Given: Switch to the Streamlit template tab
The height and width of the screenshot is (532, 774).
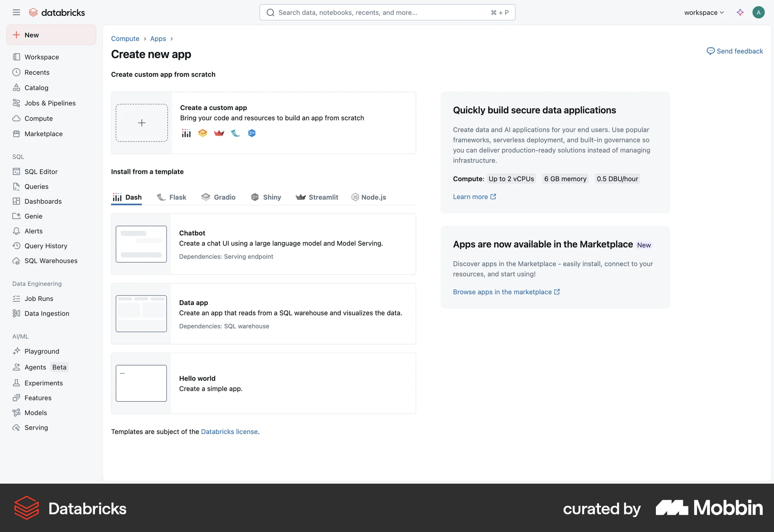Looking at the screenshot, I should (x=317, y=197).
